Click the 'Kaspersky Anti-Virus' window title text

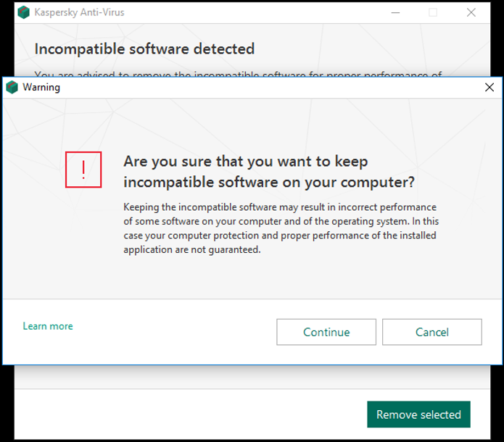[79, 12]
